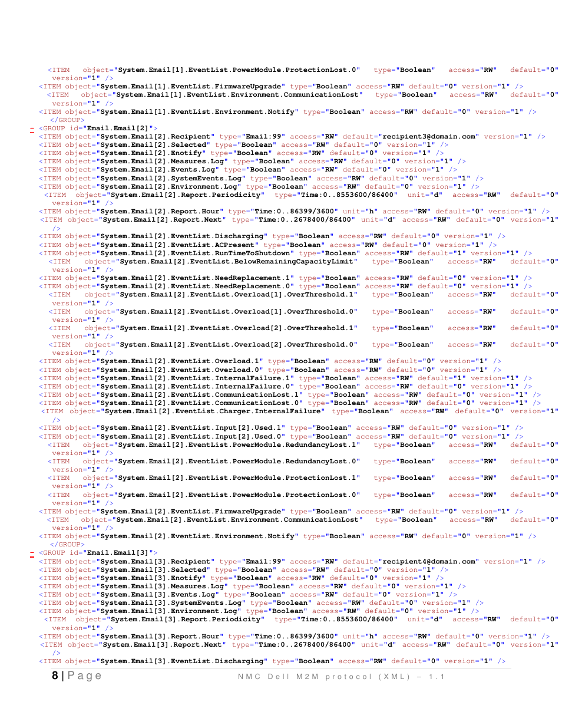Click "System.Email[2].EventList.PowerModule.RedundancyLost.0" object name
This screenshot has width=562, height=728.
[238, 462]
